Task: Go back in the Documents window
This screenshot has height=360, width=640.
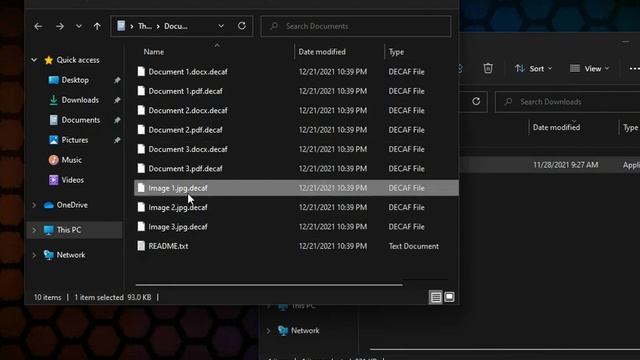Action: [x=38, y=26]
